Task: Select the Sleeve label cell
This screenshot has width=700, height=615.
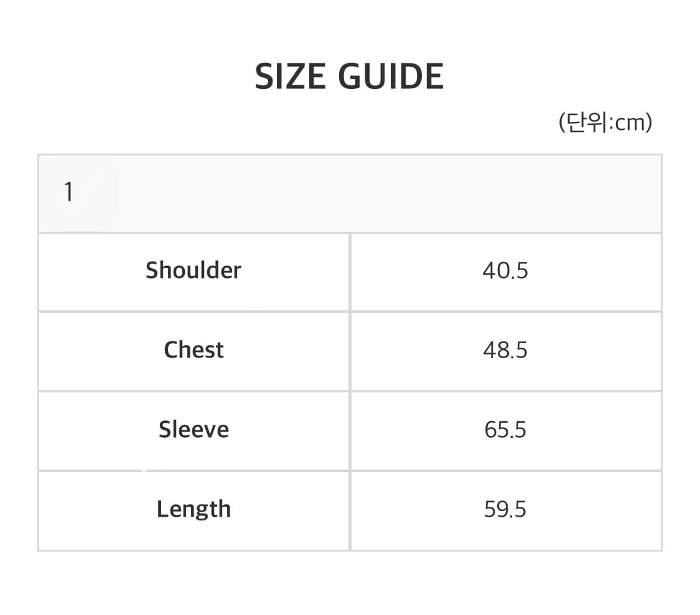Action: tap(194, 430)
